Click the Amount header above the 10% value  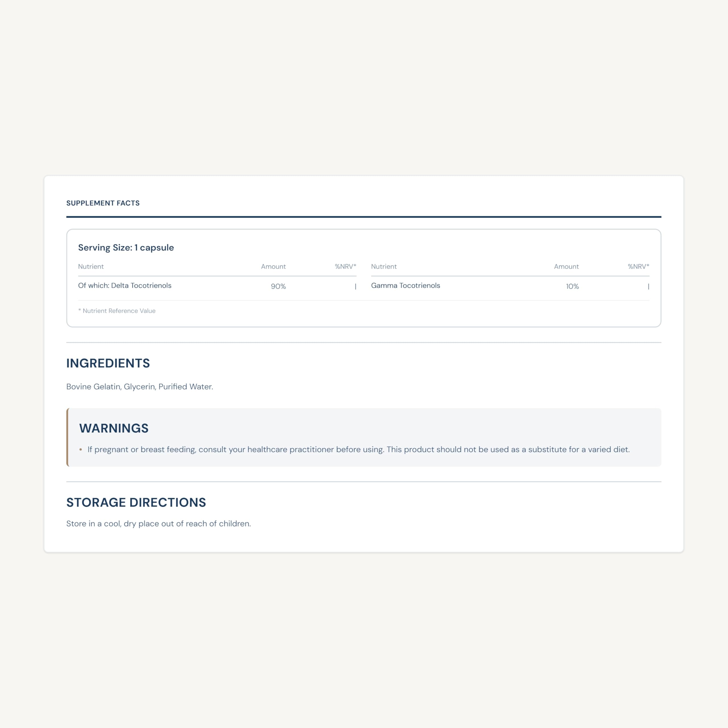(566, 266)
